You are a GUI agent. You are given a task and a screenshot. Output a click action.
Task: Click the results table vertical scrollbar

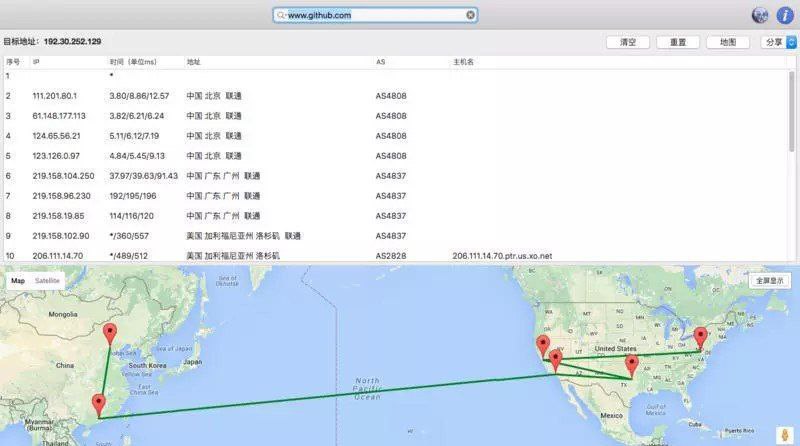coord(792,110)
